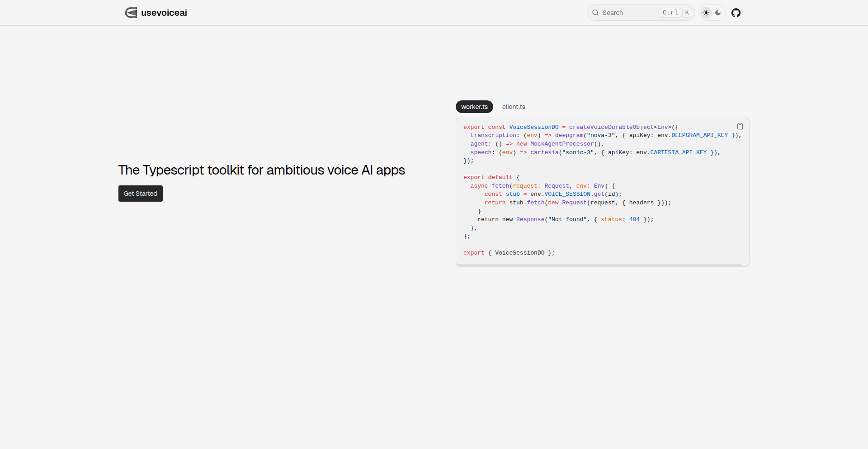Viewport: 868px width, 449px height.
Task: Click the Ctrl shortcut key badge
Action: click(670, 13)
